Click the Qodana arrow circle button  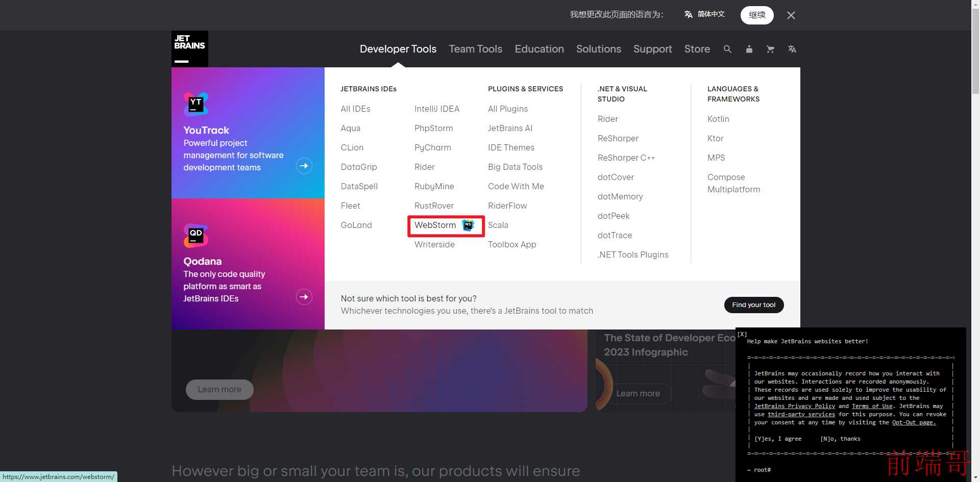tap(304, 297)
